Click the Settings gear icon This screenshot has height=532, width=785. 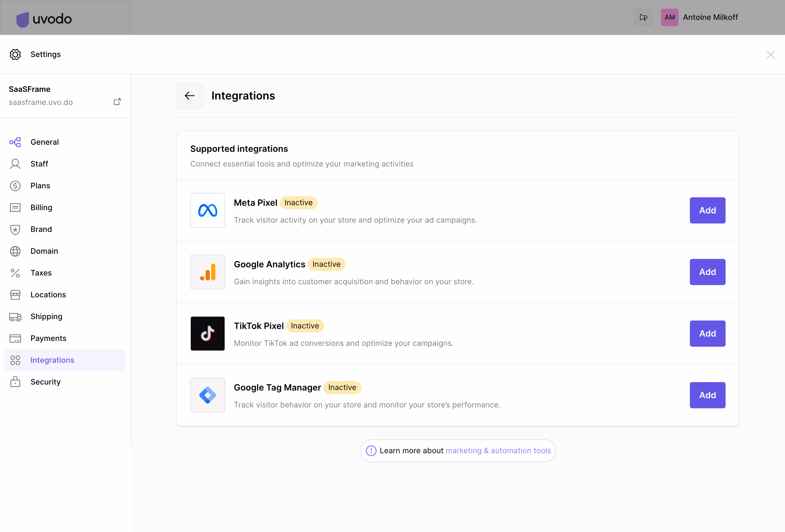tap(15, 55)
